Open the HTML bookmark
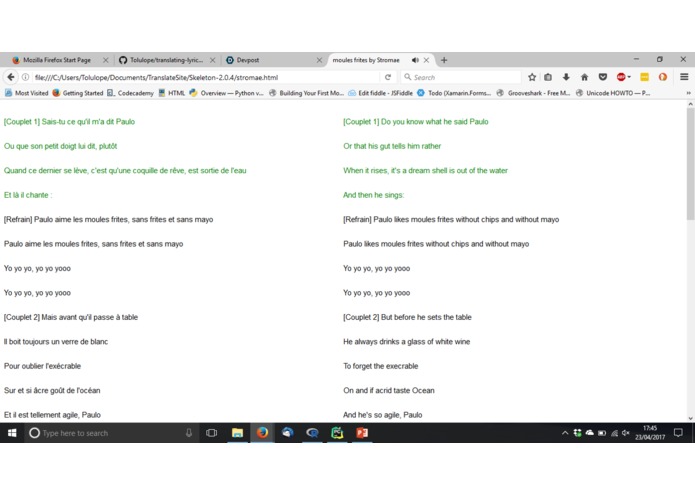Image resolution: width=695 pixels, height=494 pixels. tap(172, 93)
